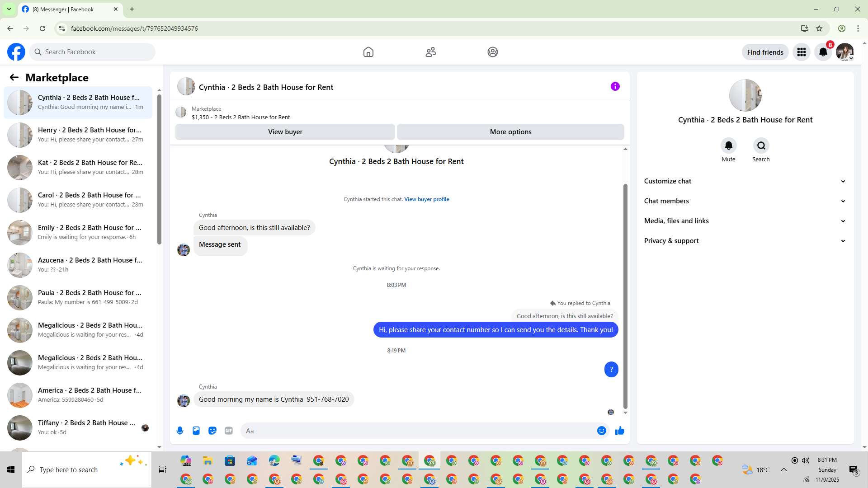Open conversation information purple icon
The image size is (868, 488).
click(x=615, y=86)
